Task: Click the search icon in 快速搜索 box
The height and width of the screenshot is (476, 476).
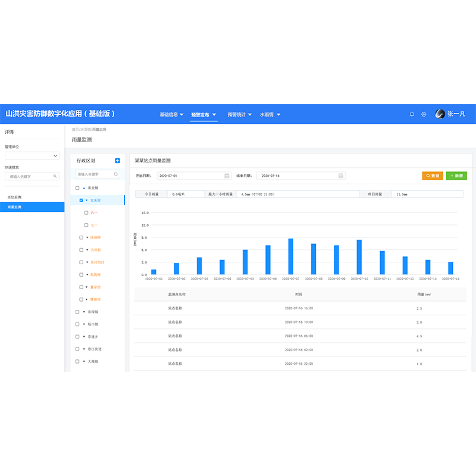Action: click(55, 176)
